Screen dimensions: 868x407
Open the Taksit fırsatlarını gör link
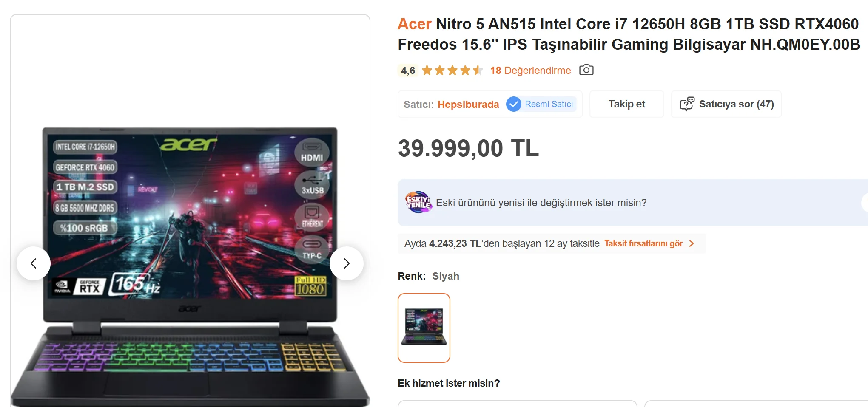(643, 243)
